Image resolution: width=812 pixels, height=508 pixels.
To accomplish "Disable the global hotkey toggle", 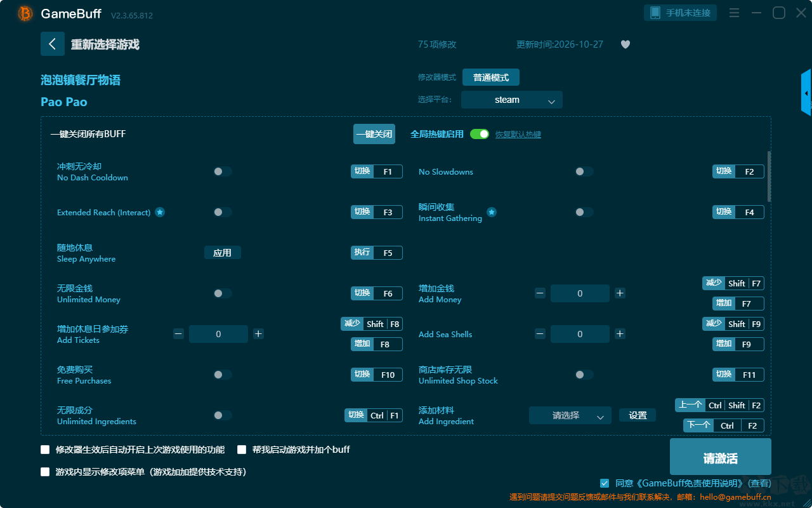I will [x=480, y=134].
